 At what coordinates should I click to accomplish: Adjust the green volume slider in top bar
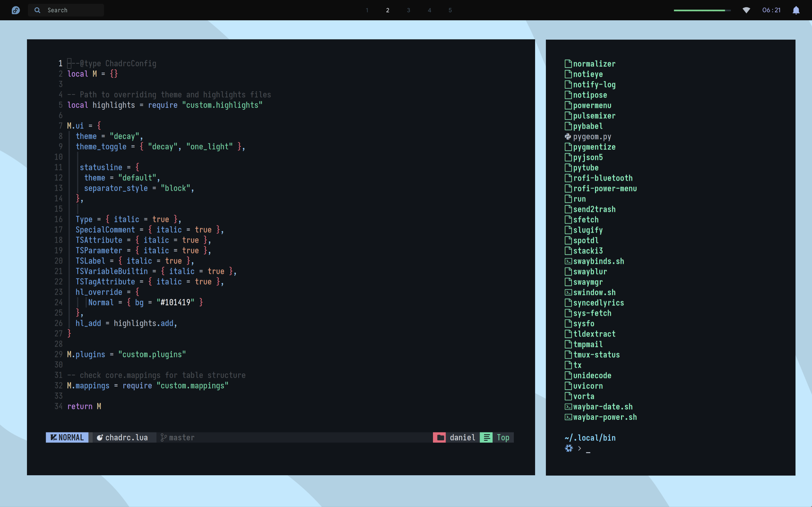click(702, 10)
